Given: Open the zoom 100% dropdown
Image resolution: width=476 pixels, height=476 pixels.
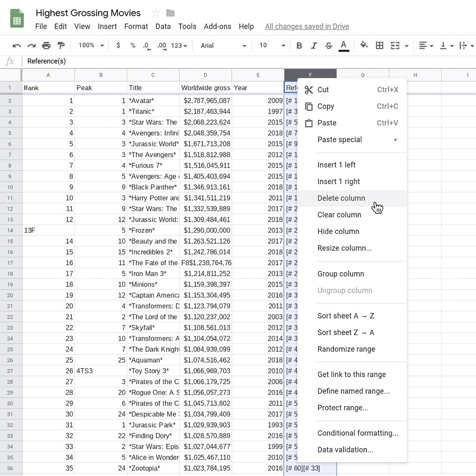Looking at the screenshot, I should click(x=91, y=45).
